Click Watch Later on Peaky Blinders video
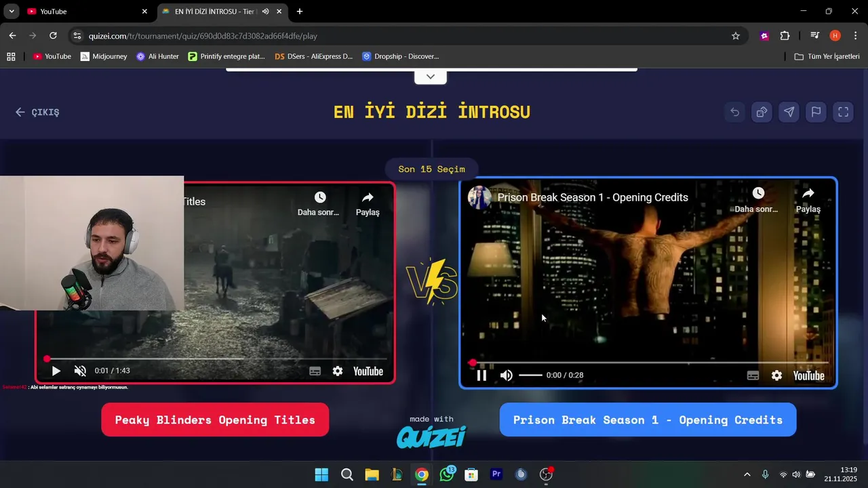Viewport: 868px width, 488px height. [319, 203]
